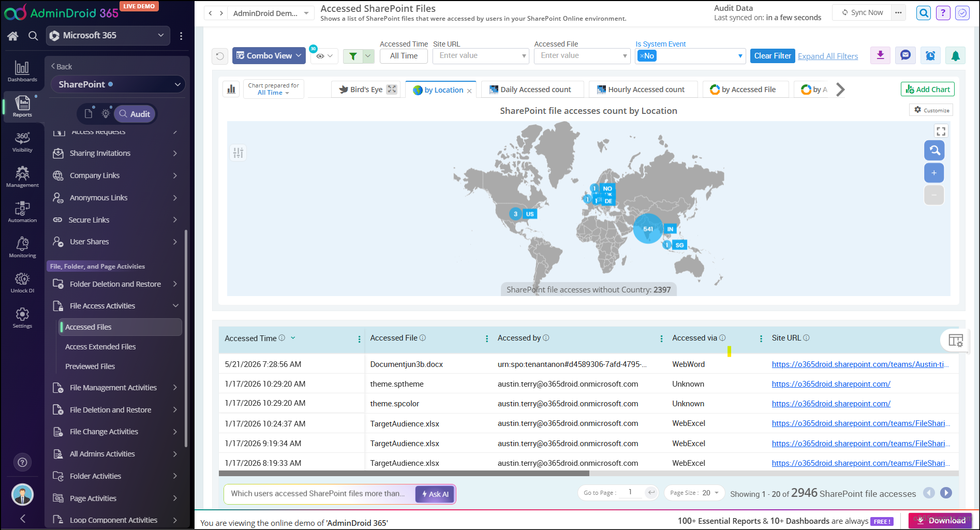Open the Accessed File filter dropdown
Screen dimensions: 980x530
[x=582, y=56]
